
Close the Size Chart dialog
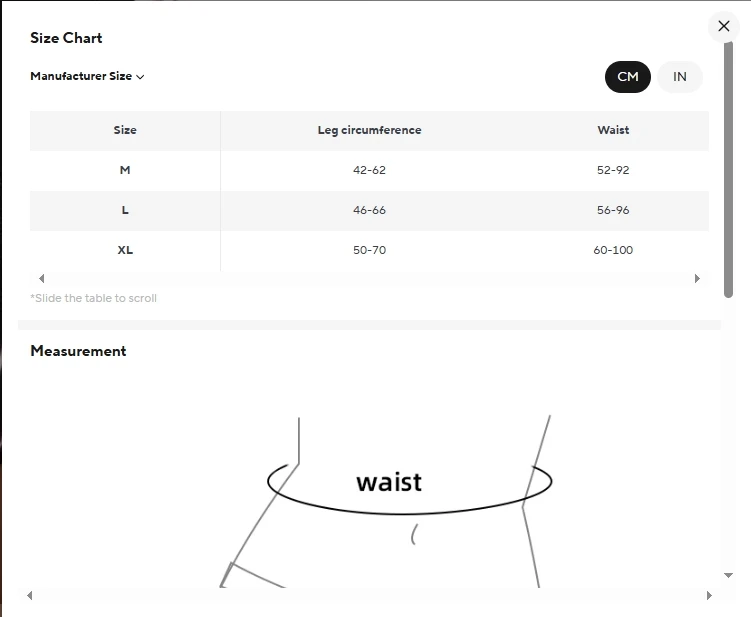pos(724,27)
